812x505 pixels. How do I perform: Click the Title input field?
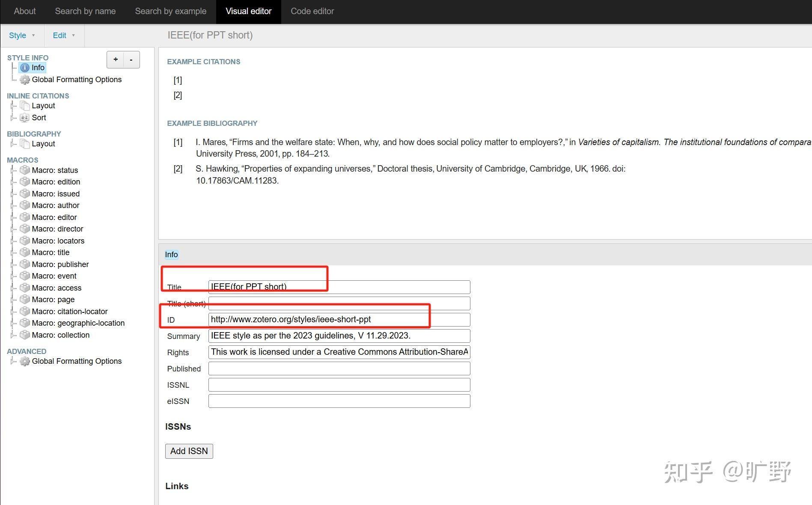point(338,287)
